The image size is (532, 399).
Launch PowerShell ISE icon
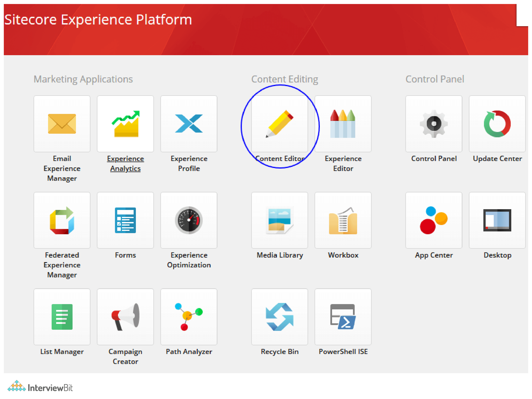[x=343, y=317]
